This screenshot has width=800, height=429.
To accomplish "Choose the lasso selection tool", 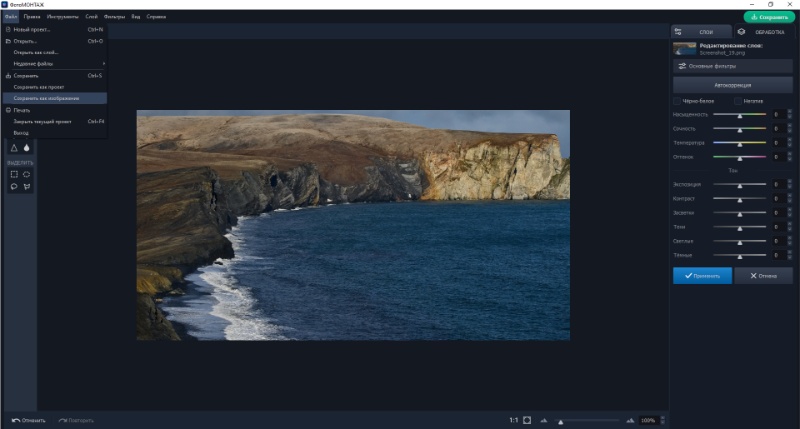I will pyautogui.click(x=14, y=187).
